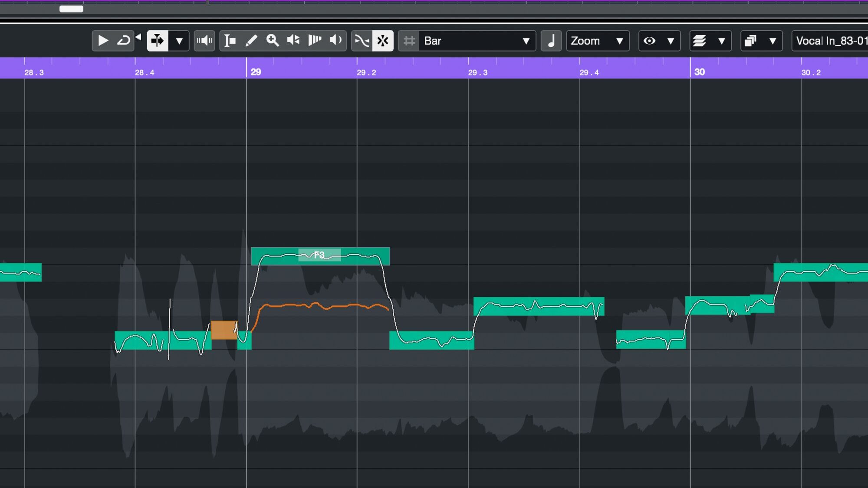
Task: Select the F3 pitch segment
Action: point(320,255)
